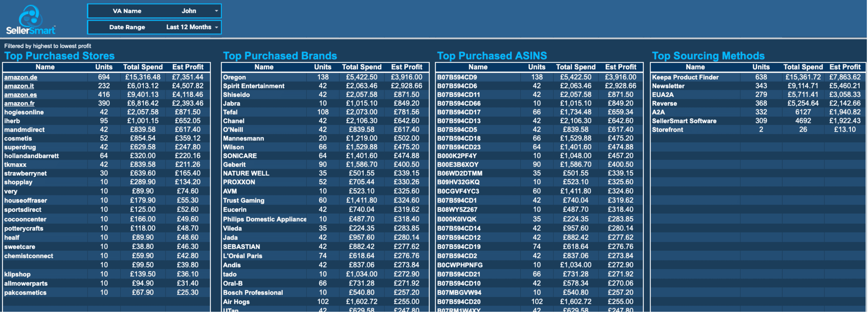Select ASIN B000K2PF4Y
Screen dimensions: 868x313
coord(457,156)
